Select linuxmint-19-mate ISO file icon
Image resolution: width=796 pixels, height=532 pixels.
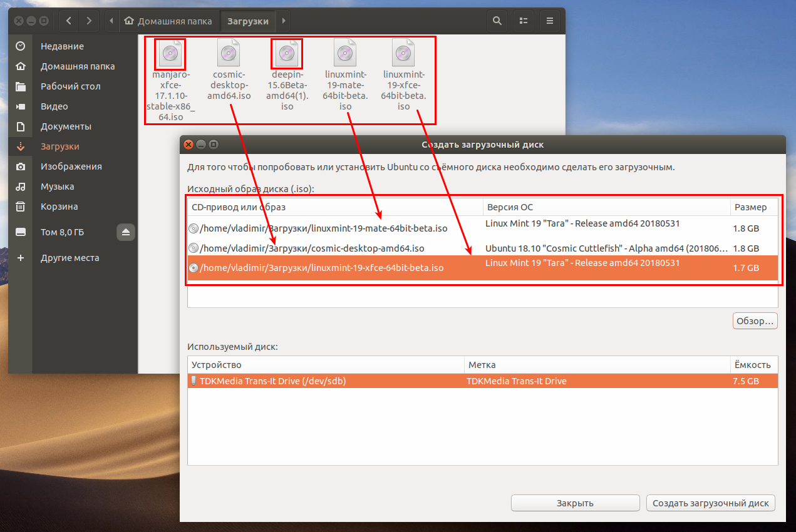[x=345, y=53]
